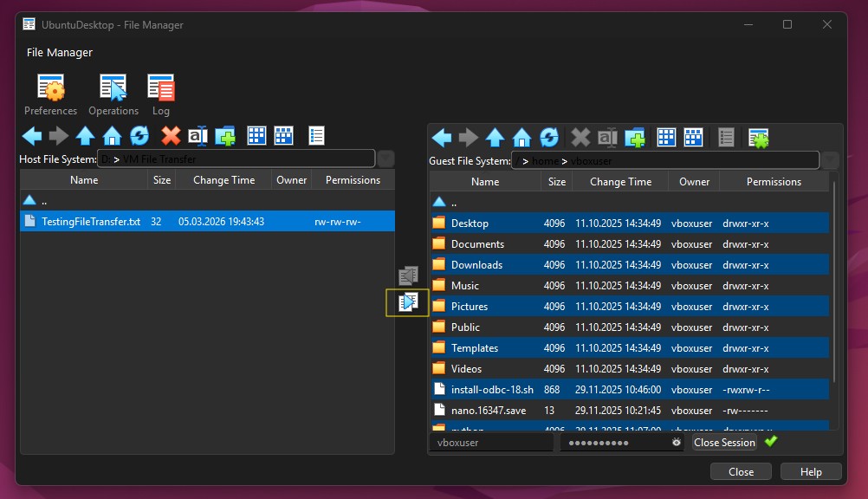The width and height of the screenshot is (868, 499).
Task: Create a new guest session with the green session icon
Action: pos(757,137)
